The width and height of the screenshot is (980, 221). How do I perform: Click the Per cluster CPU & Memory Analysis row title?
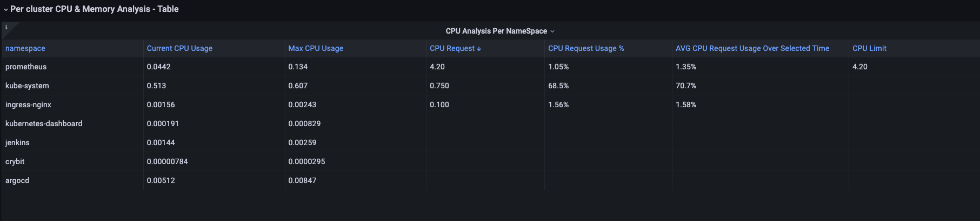[95, 9]
